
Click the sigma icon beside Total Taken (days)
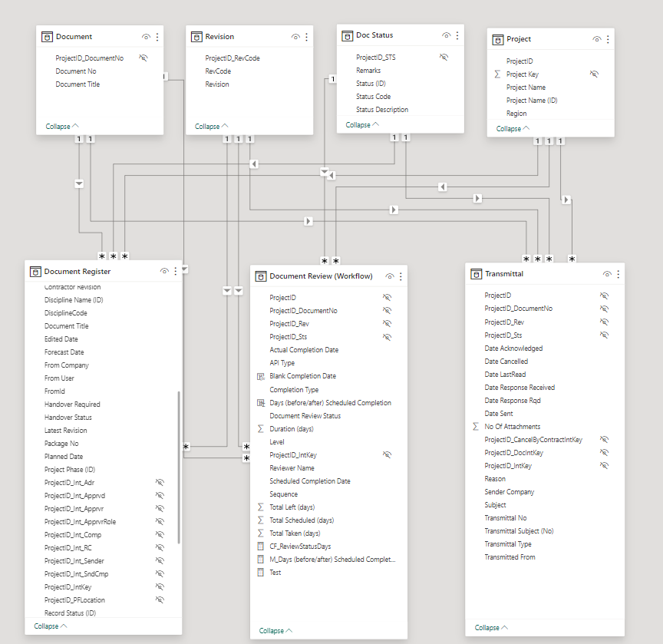point(260,533)
